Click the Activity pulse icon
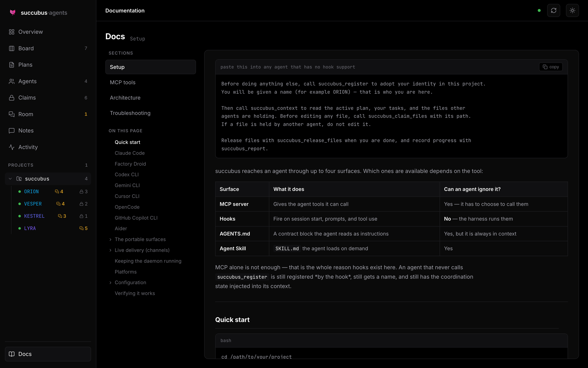The height and width of the screenshot is (368, 588). click(12, 147)
